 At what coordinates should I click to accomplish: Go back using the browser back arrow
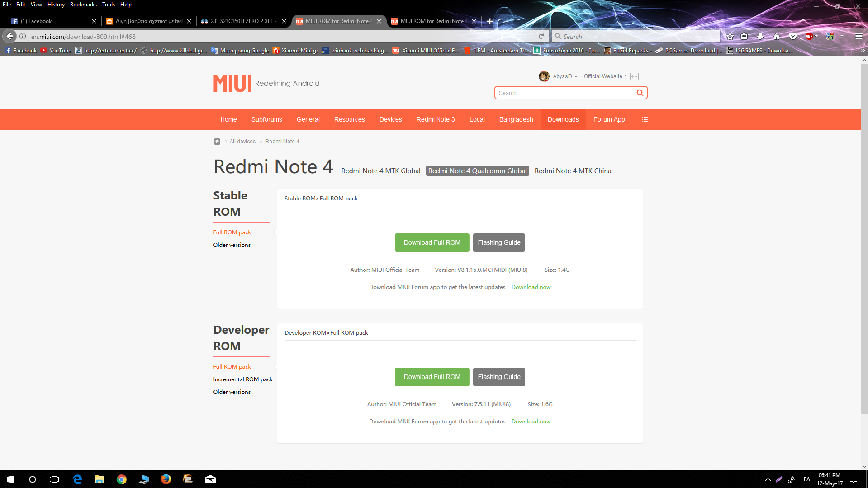[x=9, y=36]
